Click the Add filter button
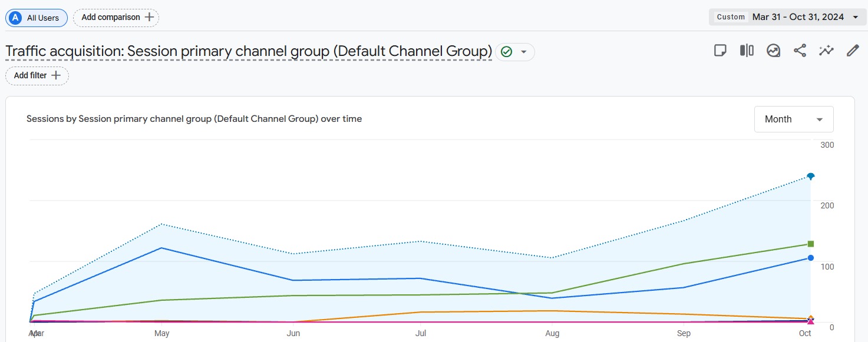Screen dimensions: 868x342 tap(37, 75)
